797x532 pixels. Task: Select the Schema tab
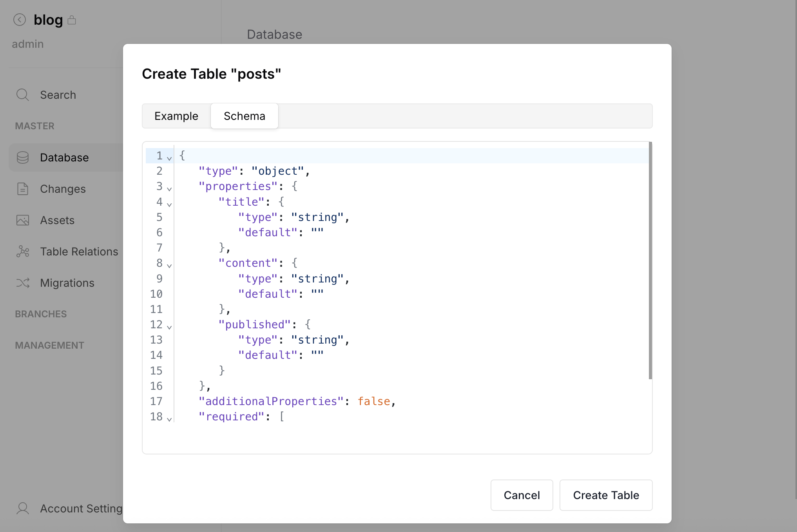[244, 116]
